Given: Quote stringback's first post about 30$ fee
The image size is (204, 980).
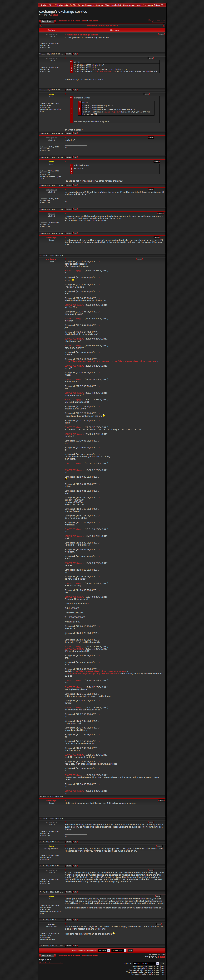Looking at the screenshot, I should (161, 34).
